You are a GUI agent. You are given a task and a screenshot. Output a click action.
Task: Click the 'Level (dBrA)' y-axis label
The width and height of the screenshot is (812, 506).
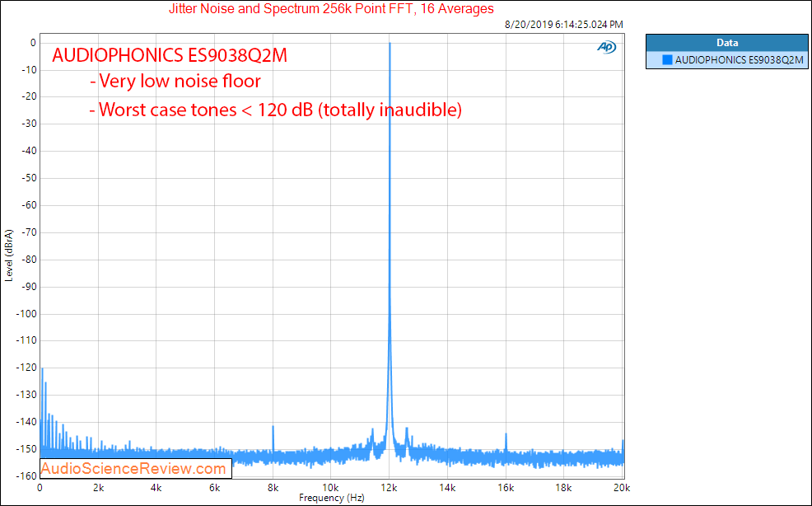pos(9,255)
